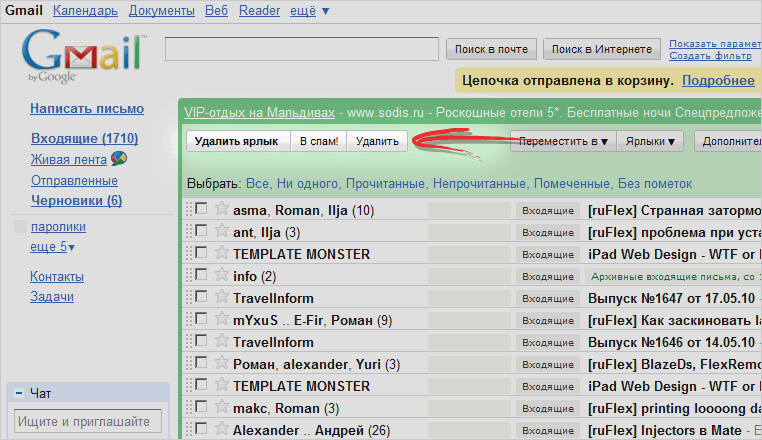
Task: Star the TravelInform Выпуск №1647 message
Action: coord(222,297)
